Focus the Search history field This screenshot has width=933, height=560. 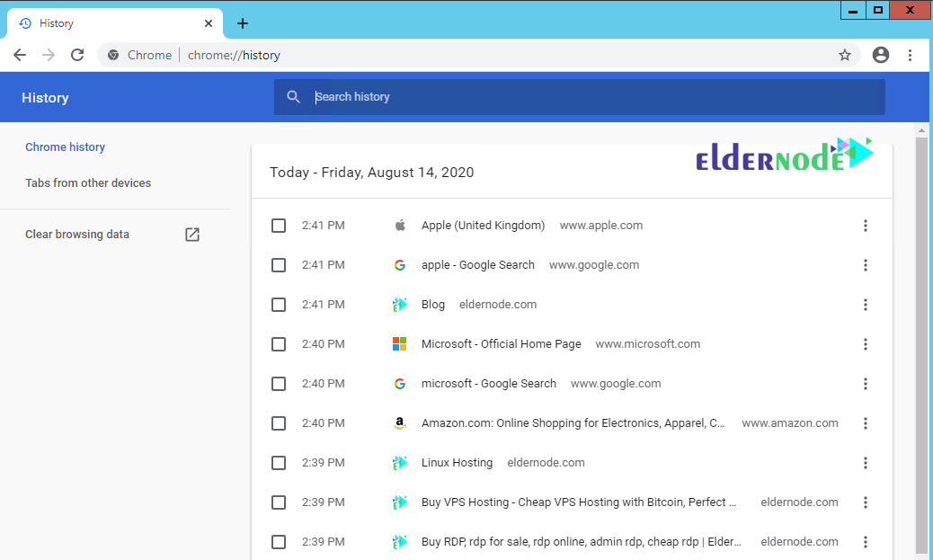(x=579, y=97)
